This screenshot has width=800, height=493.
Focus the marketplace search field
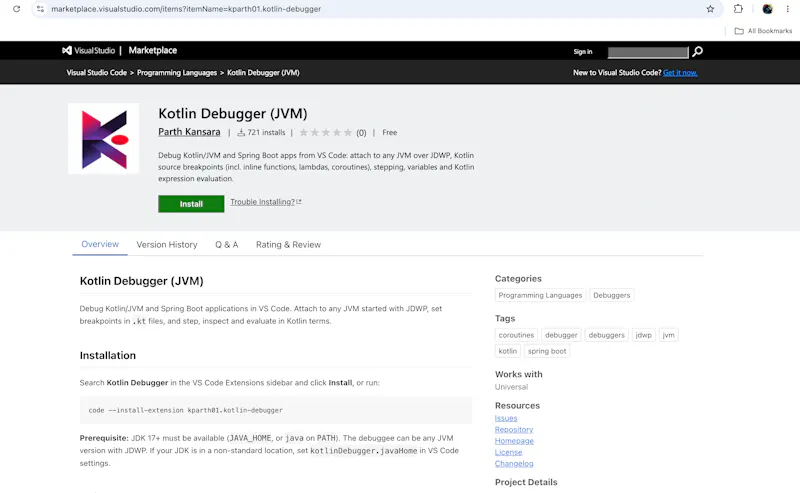click(x=648, y=52)
